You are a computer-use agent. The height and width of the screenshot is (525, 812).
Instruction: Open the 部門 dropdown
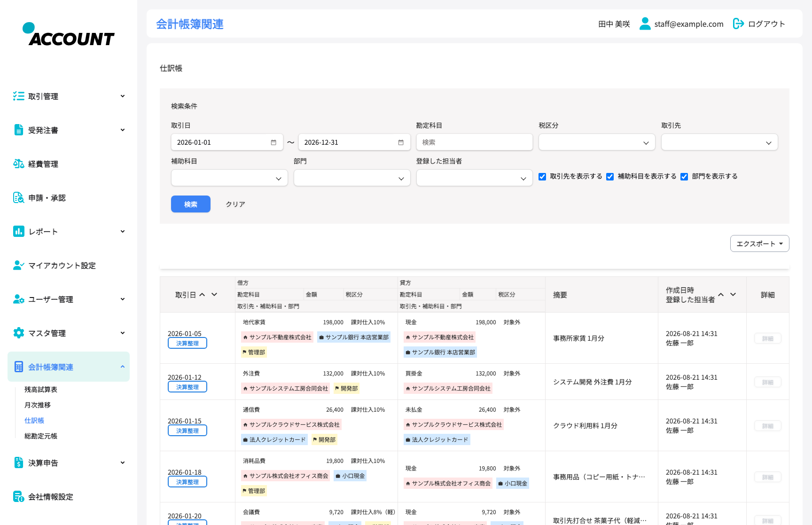click(352, 178)
